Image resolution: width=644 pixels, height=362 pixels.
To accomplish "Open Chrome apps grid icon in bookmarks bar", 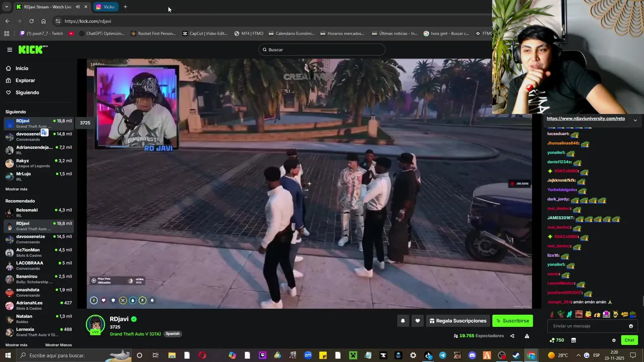I will point(7,34).
